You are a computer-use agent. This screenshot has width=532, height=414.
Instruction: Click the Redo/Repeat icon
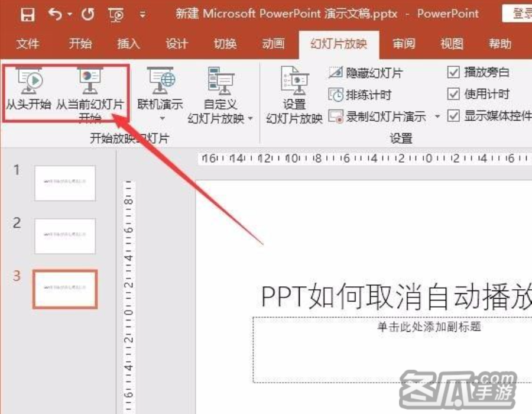(x=88, y=15)
